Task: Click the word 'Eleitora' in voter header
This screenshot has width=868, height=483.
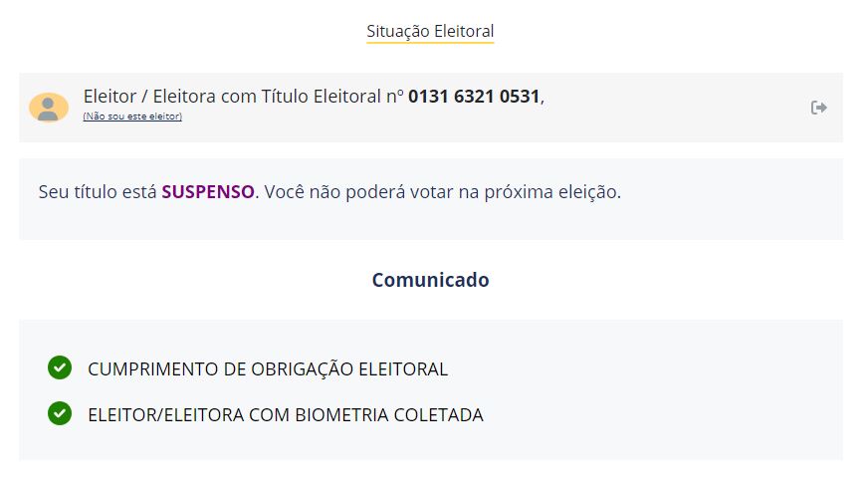Action: (x=184, y=97)
